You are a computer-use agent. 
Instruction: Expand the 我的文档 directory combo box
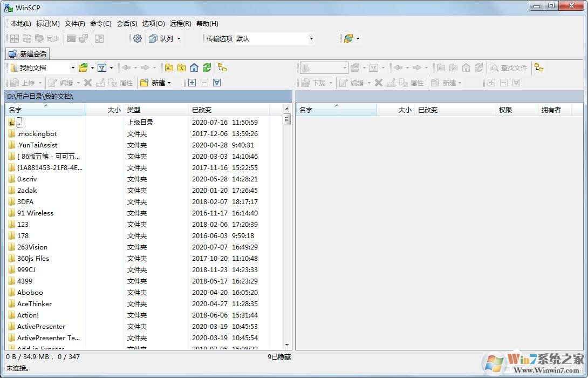click(73, 67)
